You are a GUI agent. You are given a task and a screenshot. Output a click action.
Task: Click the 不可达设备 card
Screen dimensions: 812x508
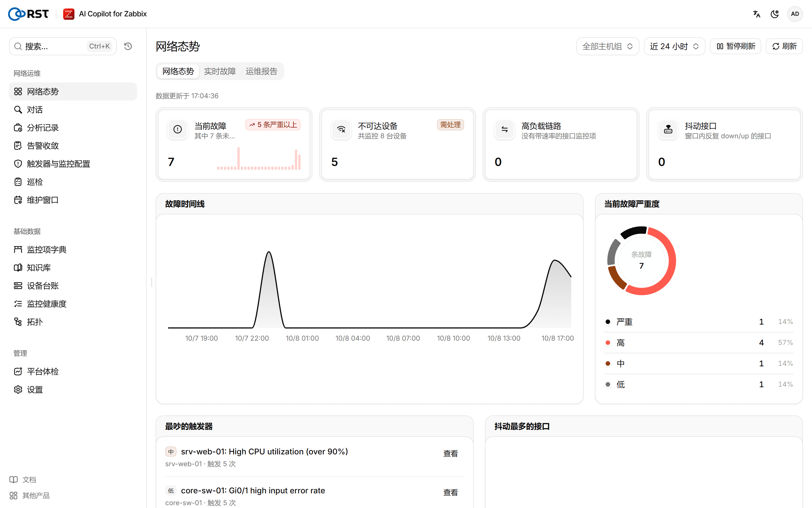(x=397, y=144)
